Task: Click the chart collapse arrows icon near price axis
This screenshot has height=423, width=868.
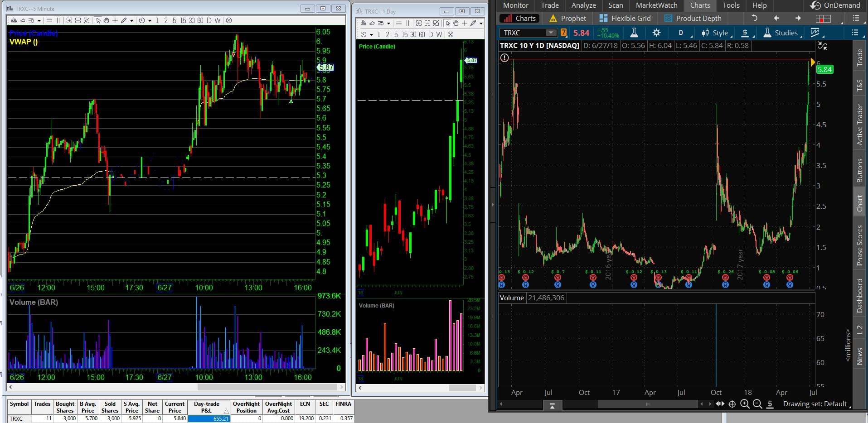Action: coord(823,46)
